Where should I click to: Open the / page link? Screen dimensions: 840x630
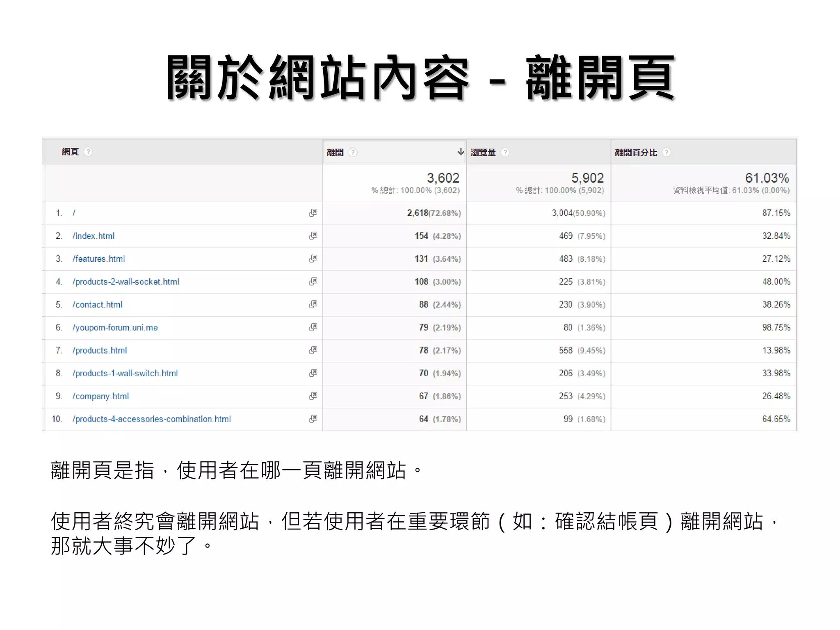coord(74,213)
